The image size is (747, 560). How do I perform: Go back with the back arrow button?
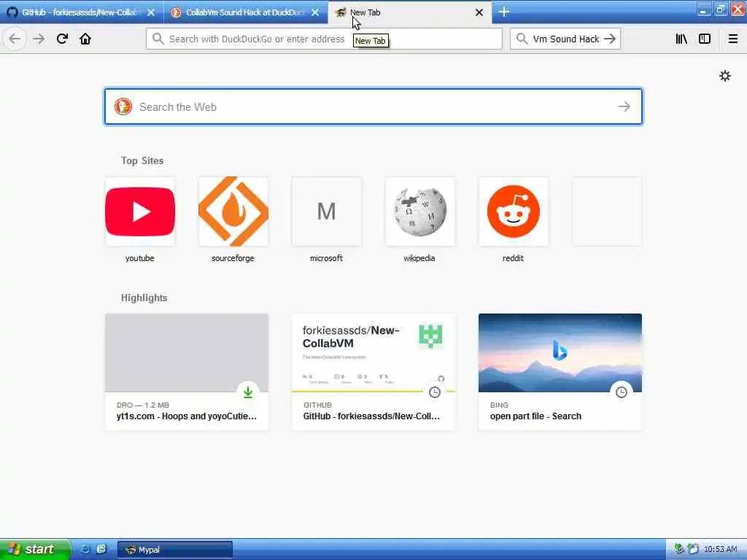pyautogui.click(x=15, y=39)
